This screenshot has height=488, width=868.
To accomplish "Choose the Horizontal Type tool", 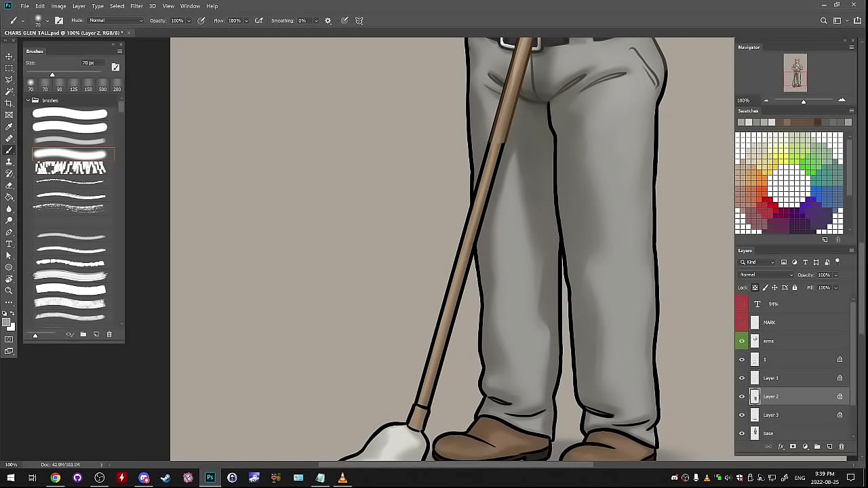I will point(9,244).
